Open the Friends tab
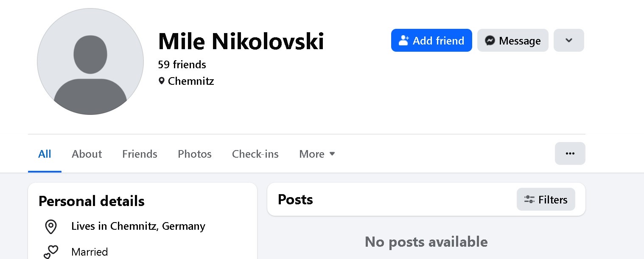This screenshot has height=259, width=644. coord(140,154)
